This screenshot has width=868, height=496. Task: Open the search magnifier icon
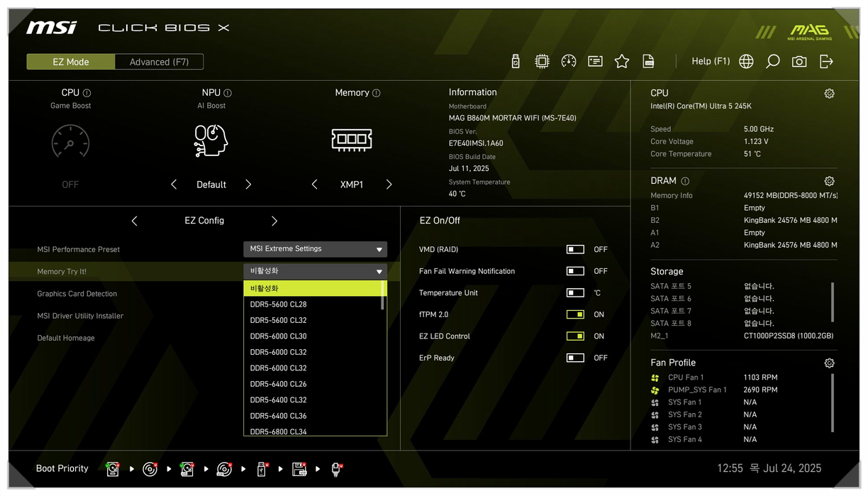(773, 62)
